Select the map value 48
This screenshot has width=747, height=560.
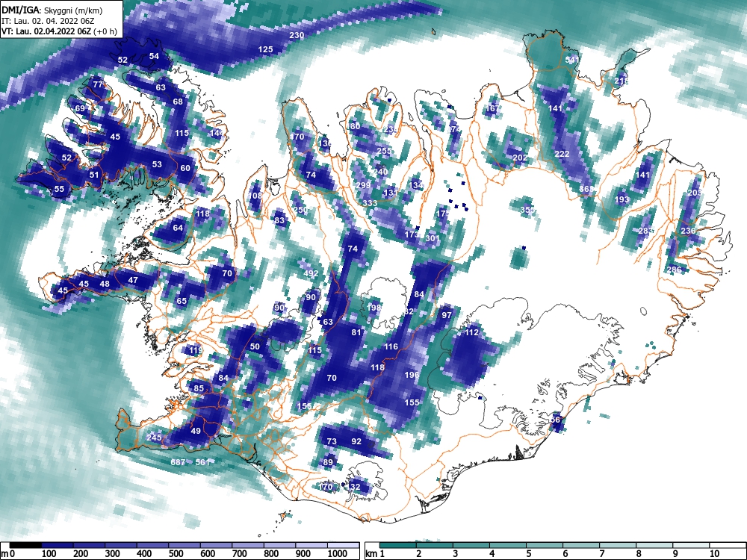pyautogui.click(x=105, y=284)
